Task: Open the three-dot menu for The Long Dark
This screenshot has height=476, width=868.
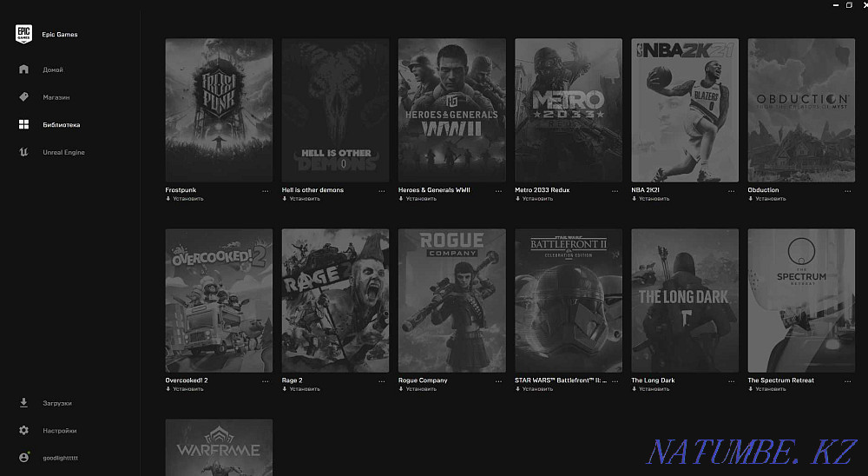Action: [731, 381]
